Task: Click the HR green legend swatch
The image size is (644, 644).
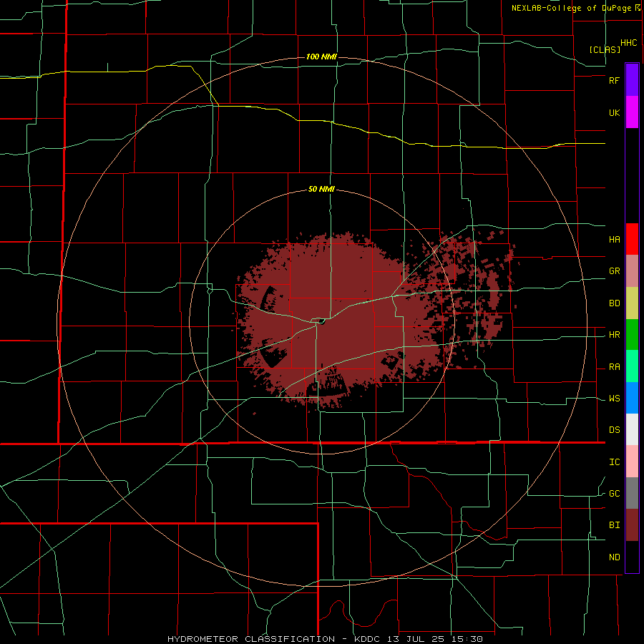Action: pos(632,335)
